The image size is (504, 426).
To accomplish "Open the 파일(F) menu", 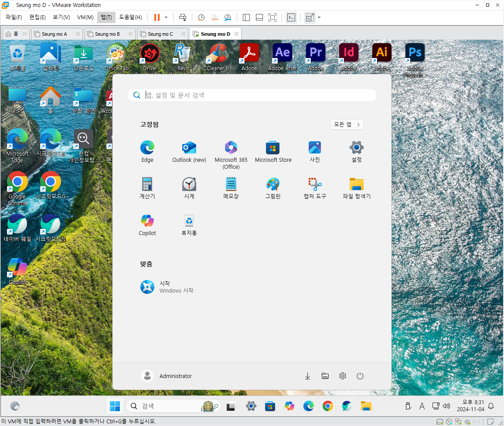I will click(x=14, y=17).
